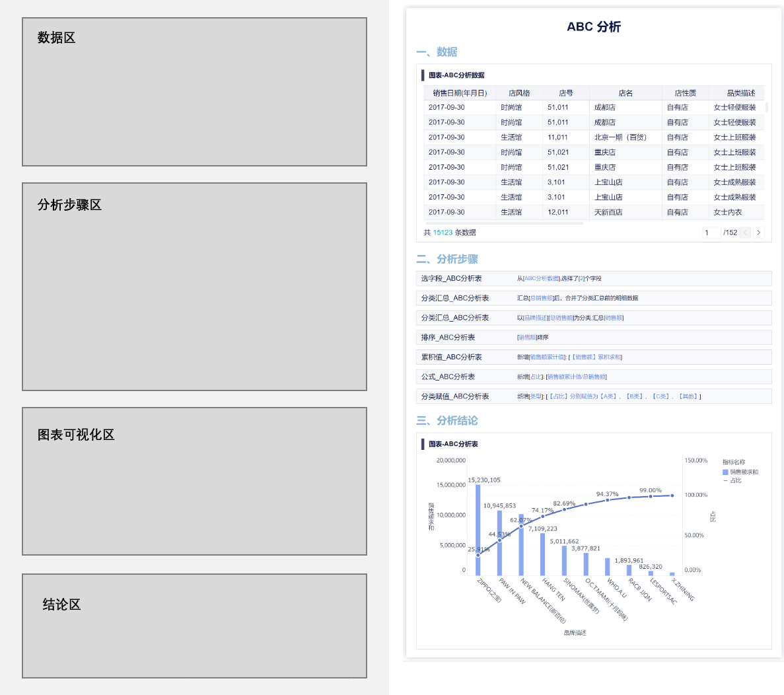This screenshot has width=784, height=695.
Task: Go to previous page of data table
Action: [745, 233]
